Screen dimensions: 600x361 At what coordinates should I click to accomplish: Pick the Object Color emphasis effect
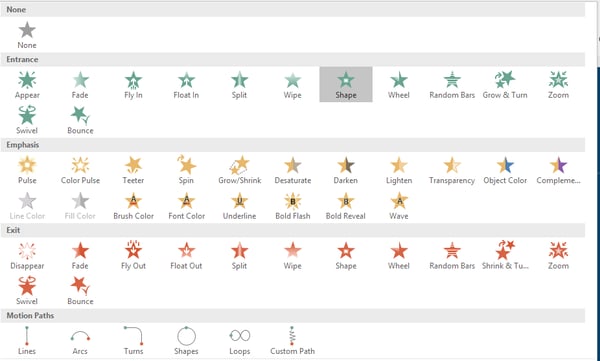click(505, 170)
